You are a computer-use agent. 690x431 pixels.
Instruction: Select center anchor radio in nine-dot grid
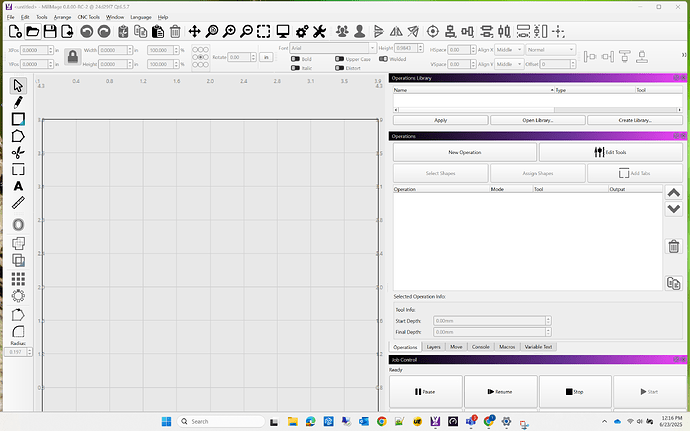tap(201, 57)
